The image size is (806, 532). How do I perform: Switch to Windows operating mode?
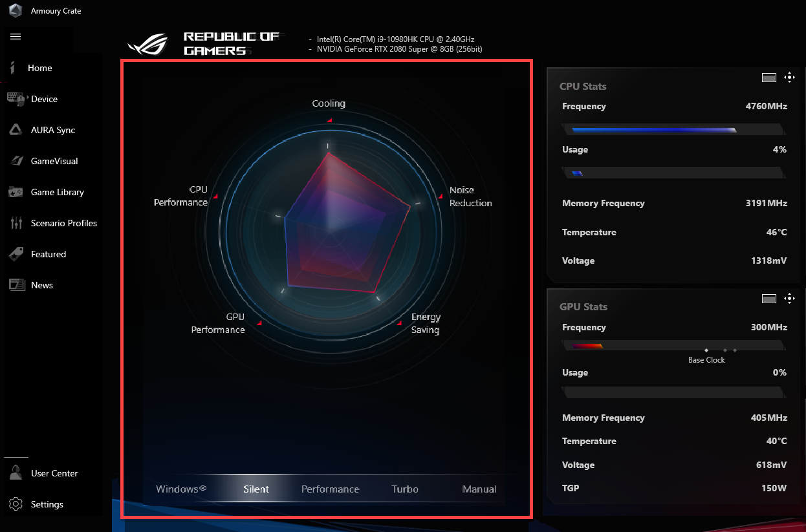(181, 489)
